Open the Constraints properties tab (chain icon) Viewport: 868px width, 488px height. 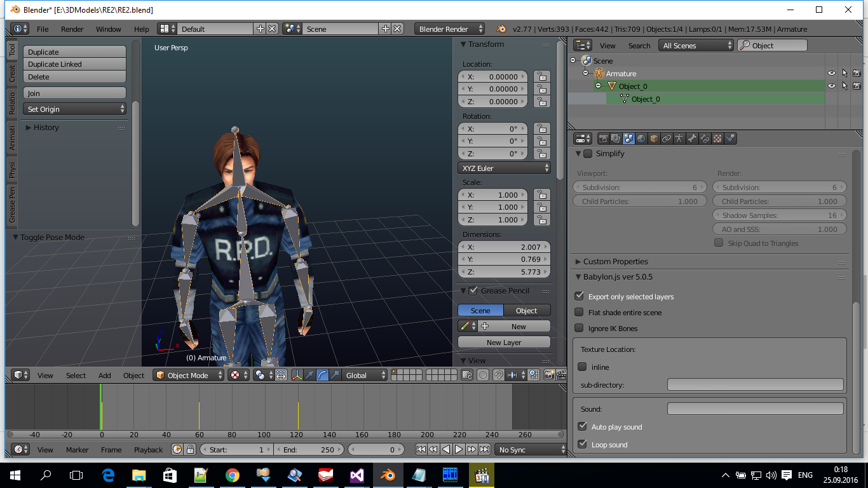[x=667, y=138]
